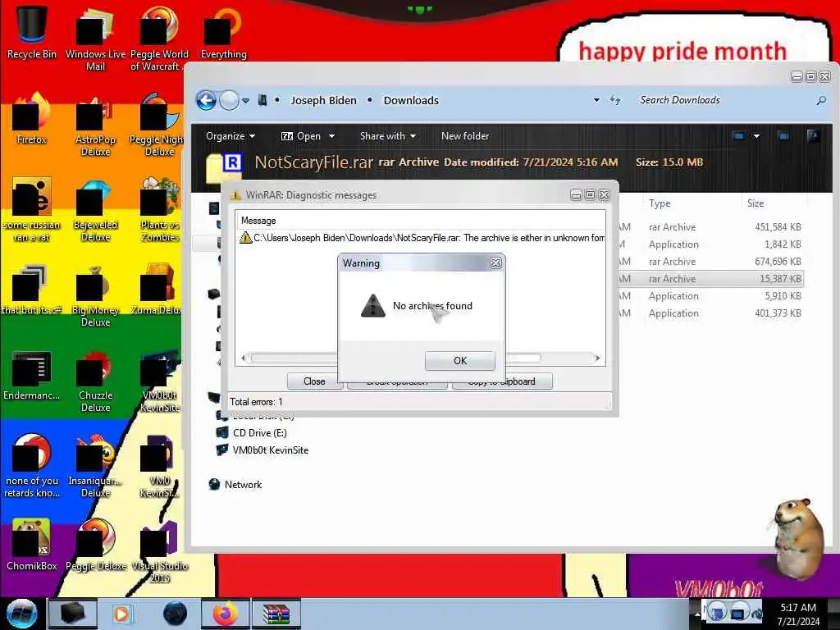The height and width of the screenshot is (630, 840).
Task: Click the refresh icon beside address bar
Action: [x=615, y=100]
